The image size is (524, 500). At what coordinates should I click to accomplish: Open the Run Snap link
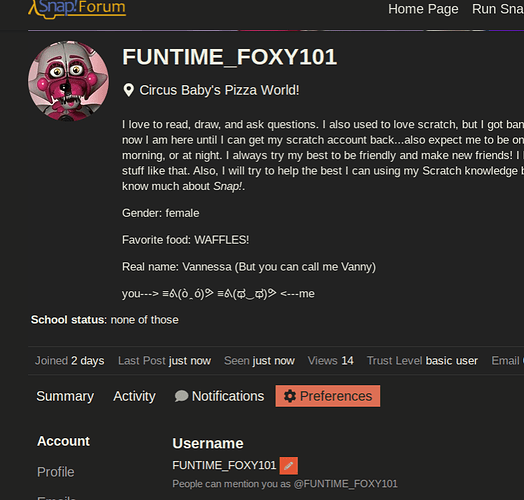498,9
